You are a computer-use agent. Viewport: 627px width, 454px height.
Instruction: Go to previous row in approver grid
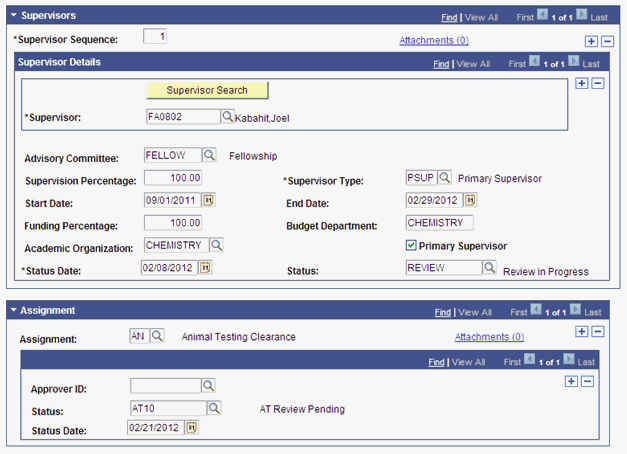click(x=529, y=360)
